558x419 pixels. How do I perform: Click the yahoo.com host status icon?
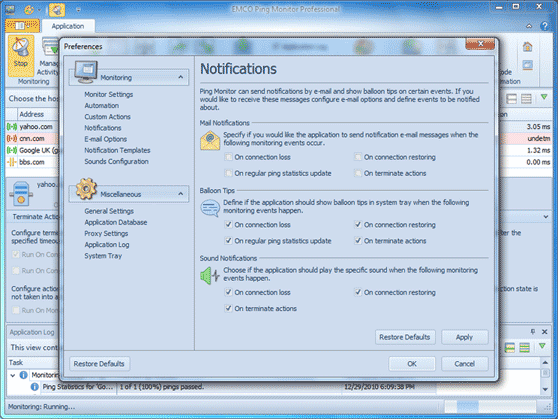coord(12,127)
